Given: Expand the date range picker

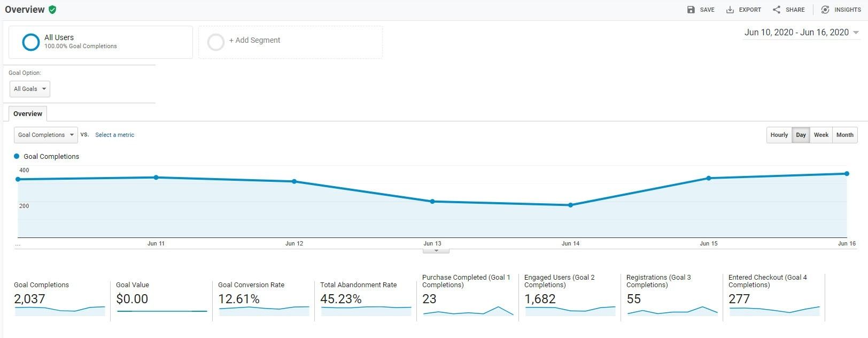Looking at the screenshot, I should coord(802,33).
